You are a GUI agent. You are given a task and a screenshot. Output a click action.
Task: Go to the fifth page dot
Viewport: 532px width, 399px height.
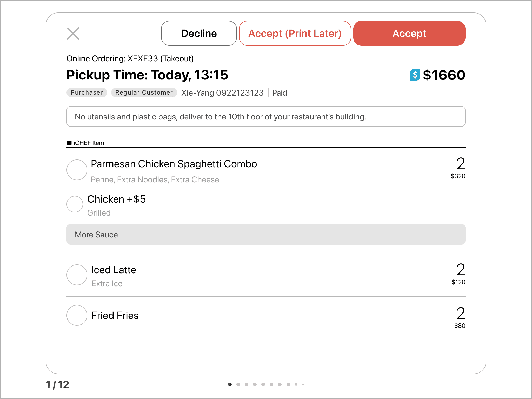click(263, 384)
